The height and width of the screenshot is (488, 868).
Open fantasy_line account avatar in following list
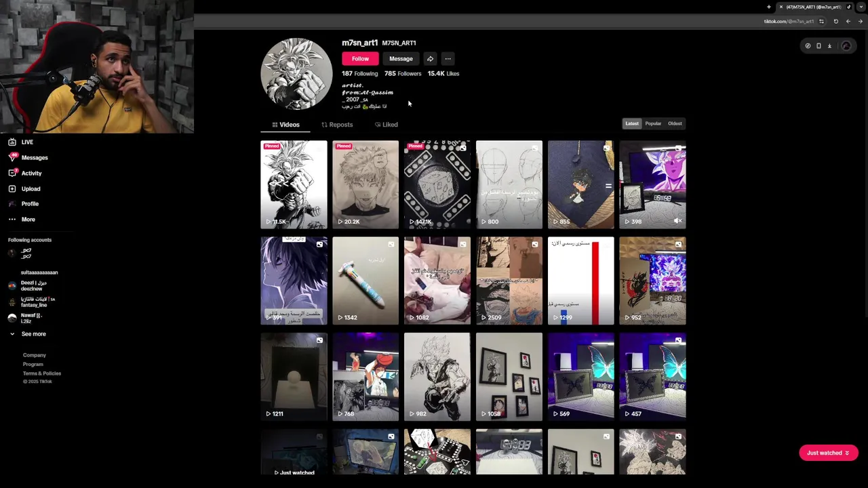pyautogui.click(x=12, y=302)
